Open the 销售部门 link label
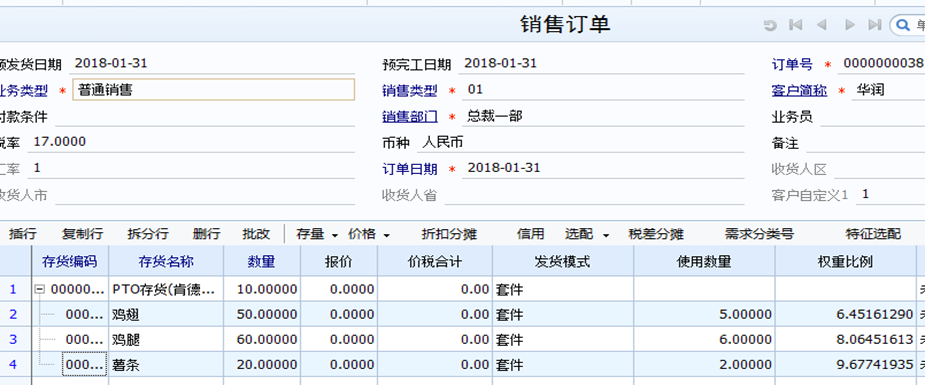Image resolution: width=925 pixels, height=385 pixels. tap(410, 117)
